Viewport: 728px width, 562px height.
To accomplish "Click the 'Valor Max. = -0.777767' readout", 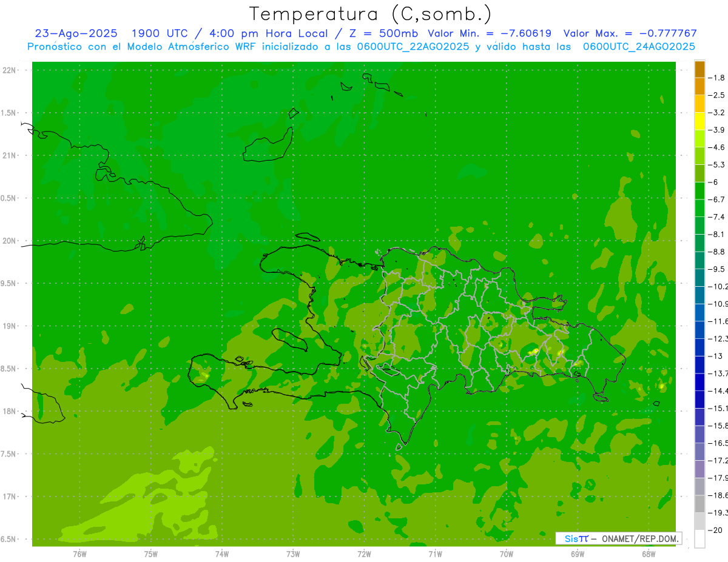I will (x=630, y=33).
